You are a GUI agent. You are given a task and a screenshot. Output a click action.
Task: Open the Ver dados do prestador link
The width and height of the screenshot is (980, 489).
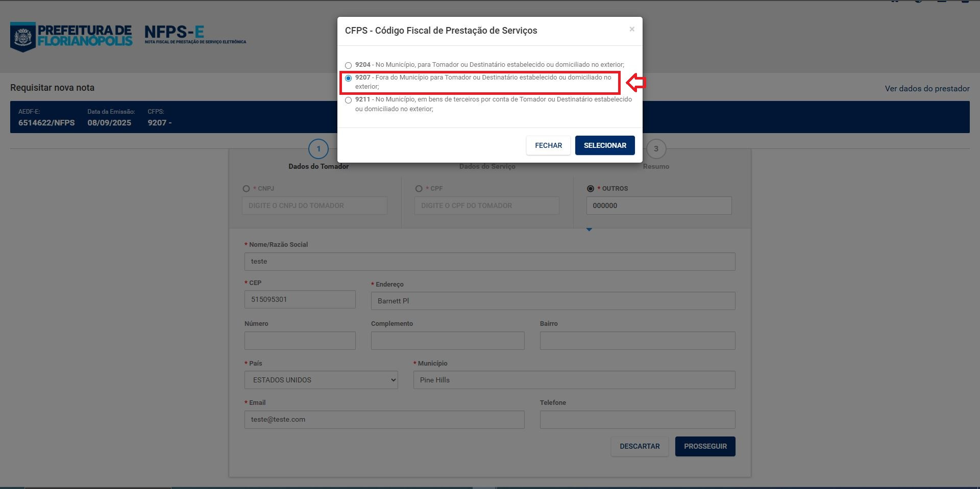pos(927,89)
